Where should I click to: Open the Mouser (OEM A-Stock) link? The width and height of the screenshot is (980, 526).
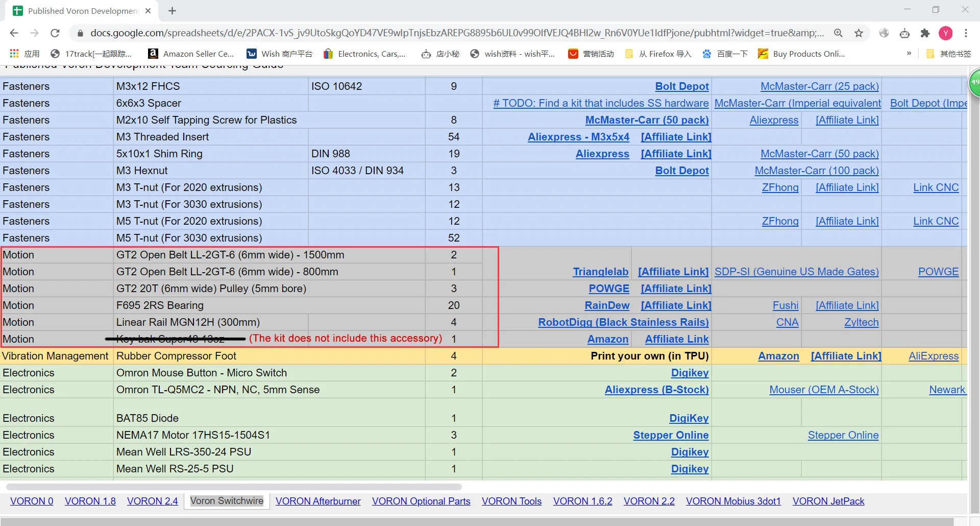[x=824, y=390]
